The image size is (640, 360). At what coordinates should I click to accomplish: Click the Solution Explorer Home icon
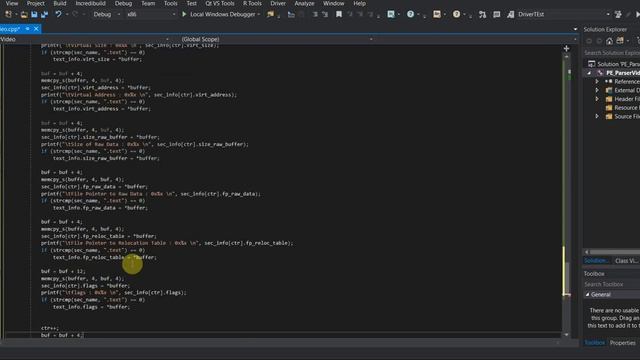pyautogui.click(x=609, y=41)
